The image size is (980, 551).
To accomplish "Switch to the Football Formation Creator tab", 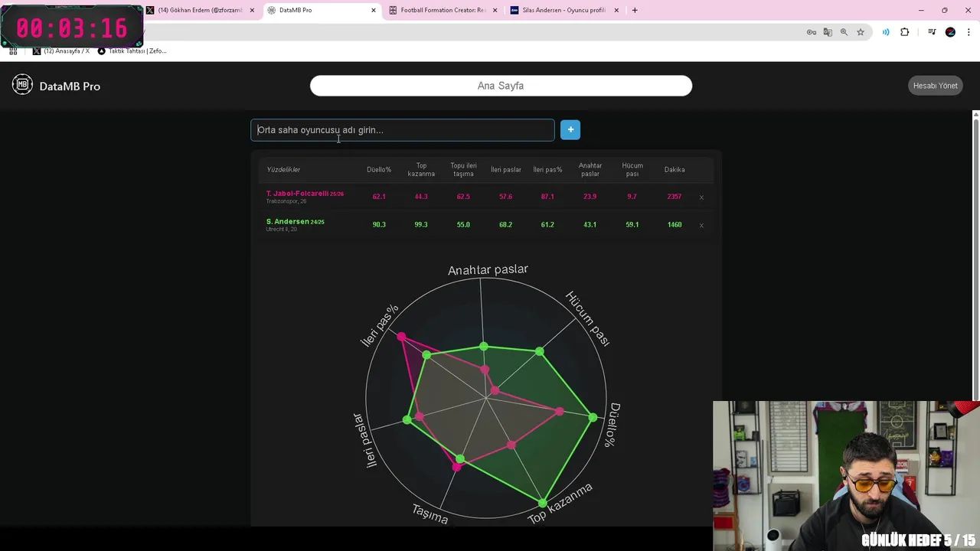I will (443, 10).
